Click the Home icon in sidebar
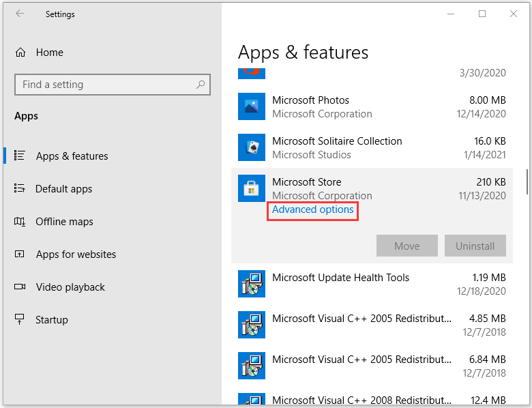Viewport: 532px width, 408px height. click(20, 53)
